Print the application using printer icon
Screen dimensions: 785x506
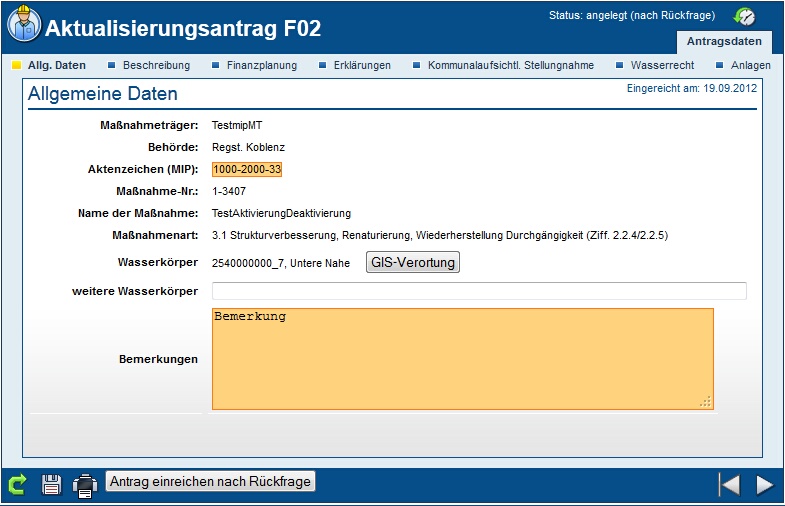click(x=85, y=485)
